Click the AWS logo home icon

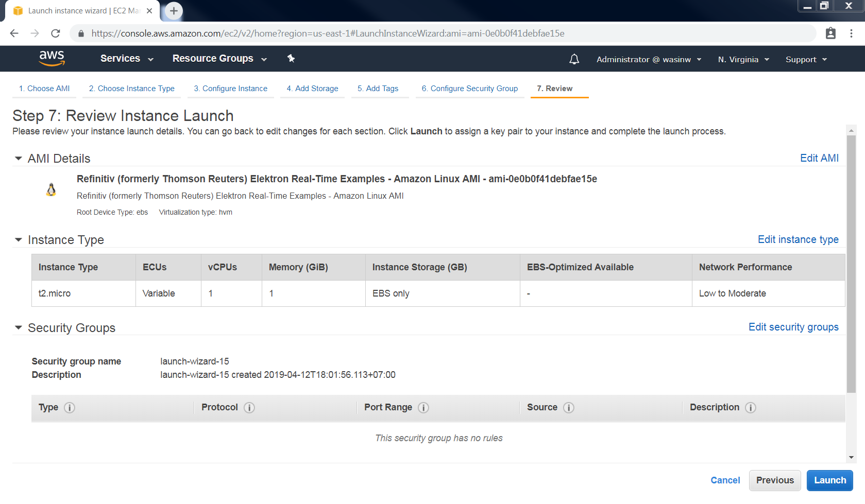click(52, 58)
